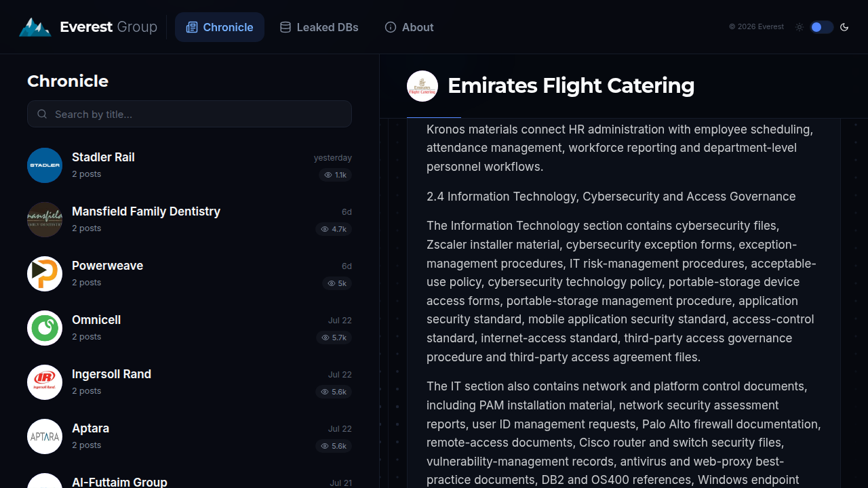
Task: Open the Powerweave logo avatar
Action: pyautogui.click(x=45, y=274)
